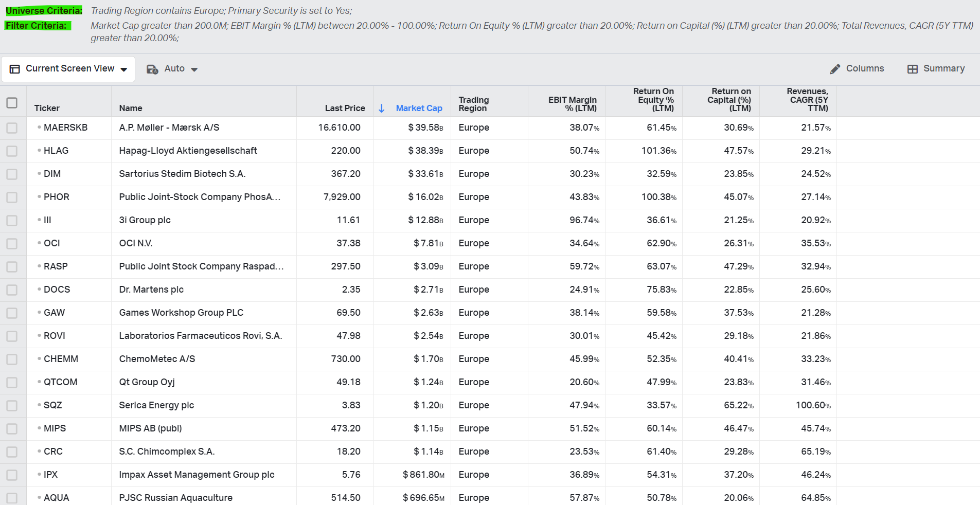This screenshot has width=980, height=505.
Task: Click the Summary grid icon
Action: tap(913, 69)
